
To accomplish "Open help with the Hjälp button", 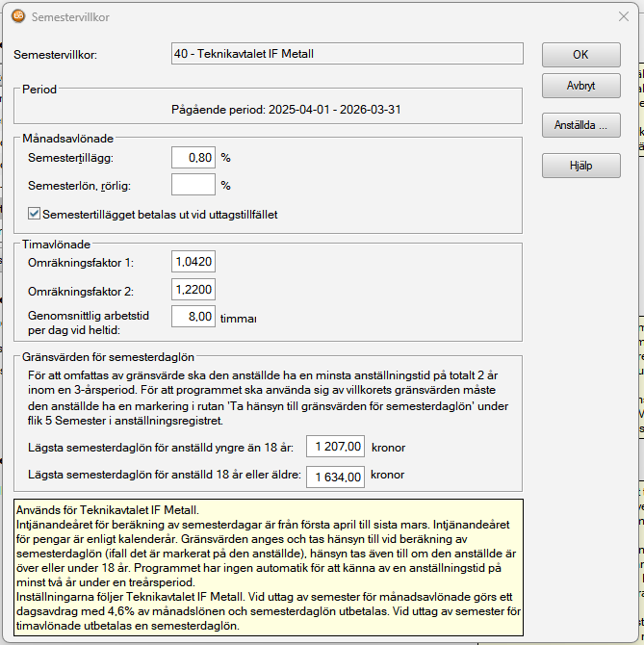I will [x=580, y=166].
